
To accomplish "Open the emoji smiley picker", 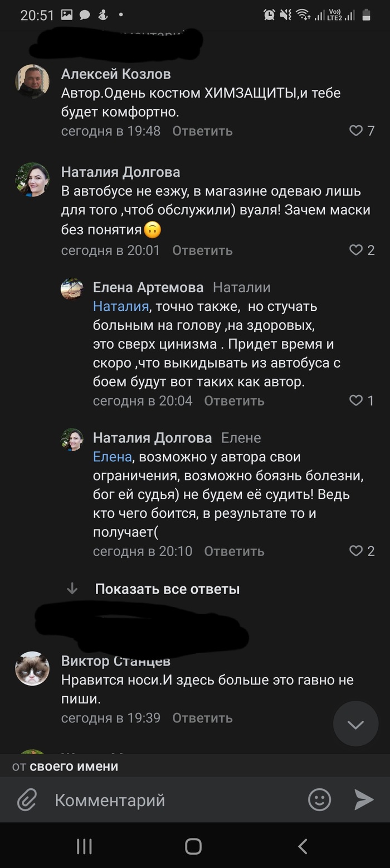I will coord(319,801).
